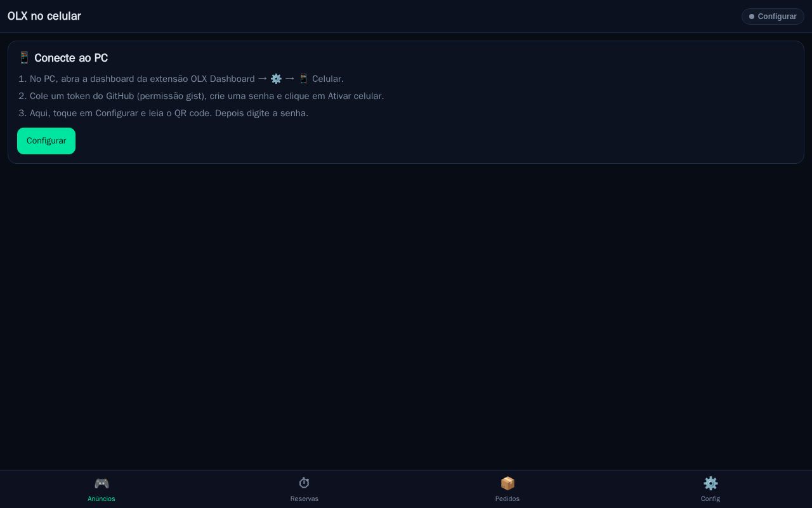This screenshot has height=508, width=812.
Task: Click the "Conecte ao PC" heading
Action: [71, 58]
